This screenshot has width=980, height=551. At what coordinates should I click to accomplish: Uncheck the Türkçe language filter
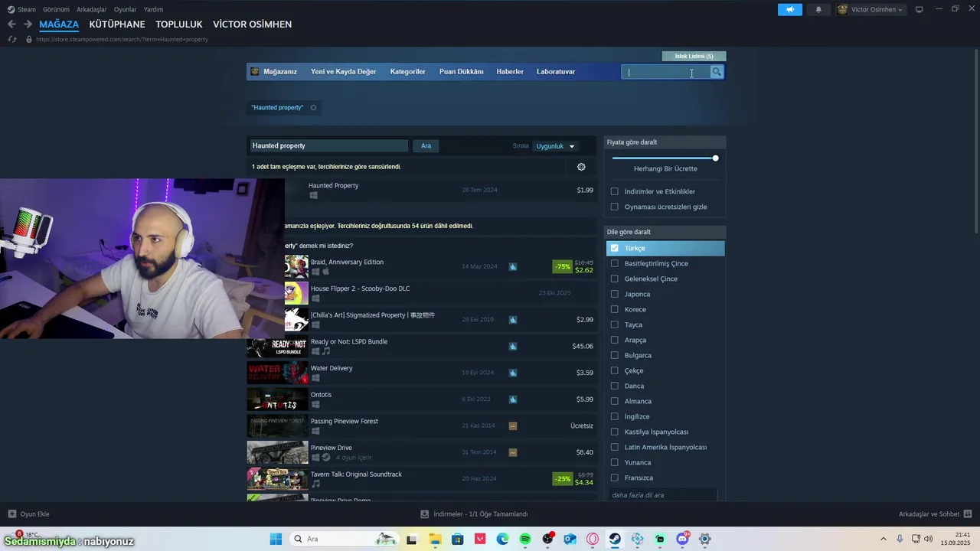tap(614, 248)
